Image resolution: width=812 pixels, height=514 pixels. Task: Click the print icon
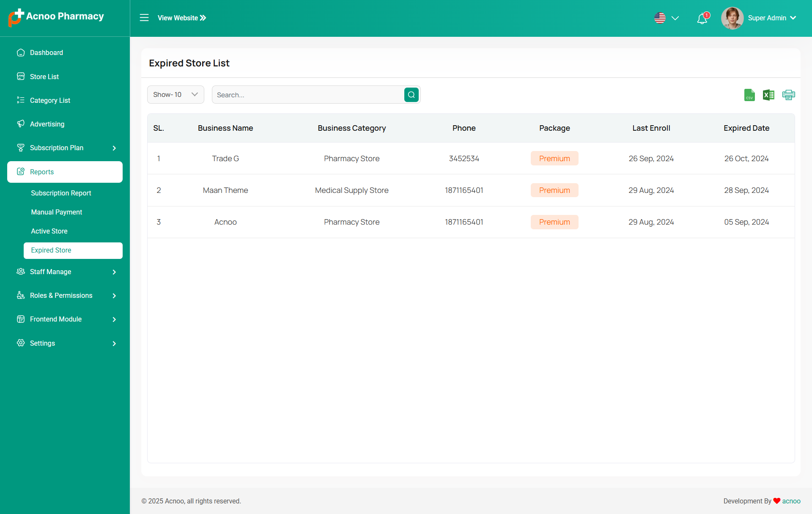pyautogui.click(x=788, y=95)
